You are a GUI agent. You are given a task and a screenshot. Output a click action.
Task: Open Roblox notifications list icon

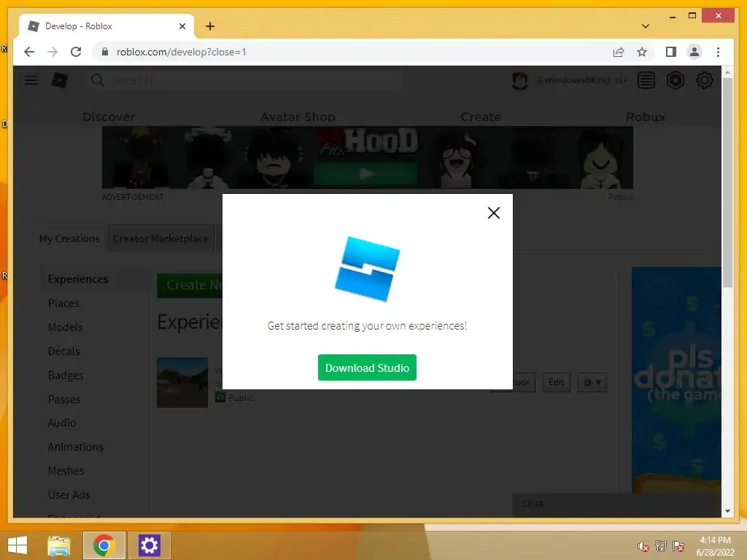coord(646,80)
